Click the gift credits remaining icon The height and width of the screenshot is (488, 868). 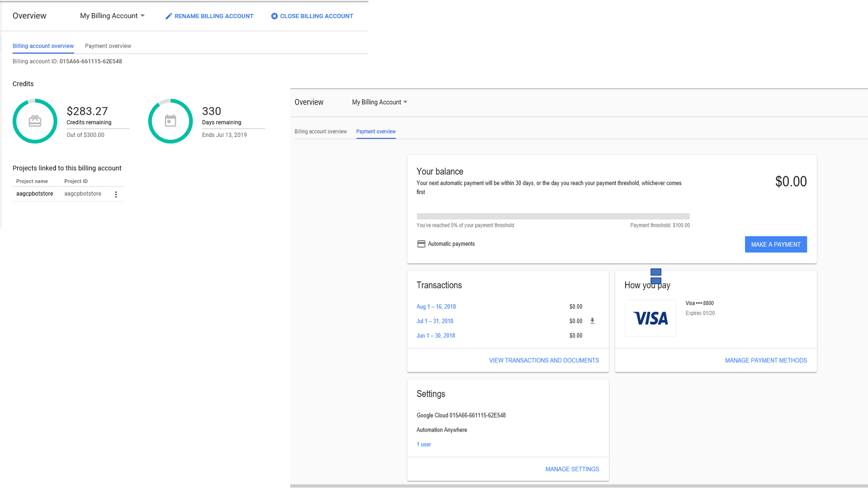[35, 121]
